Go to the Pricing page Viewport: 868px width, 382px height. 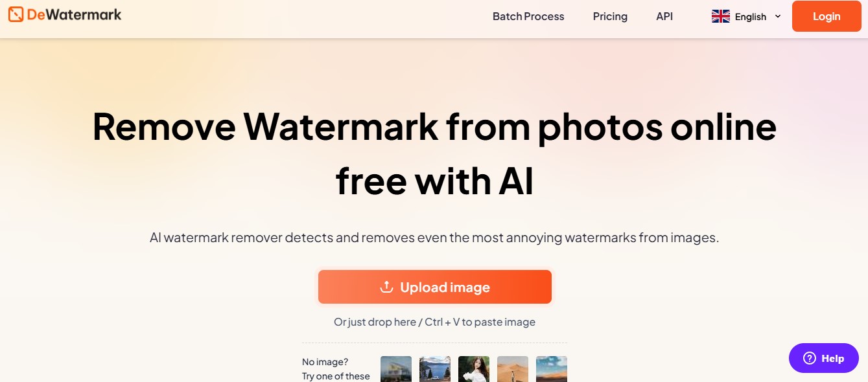(610, 16)
